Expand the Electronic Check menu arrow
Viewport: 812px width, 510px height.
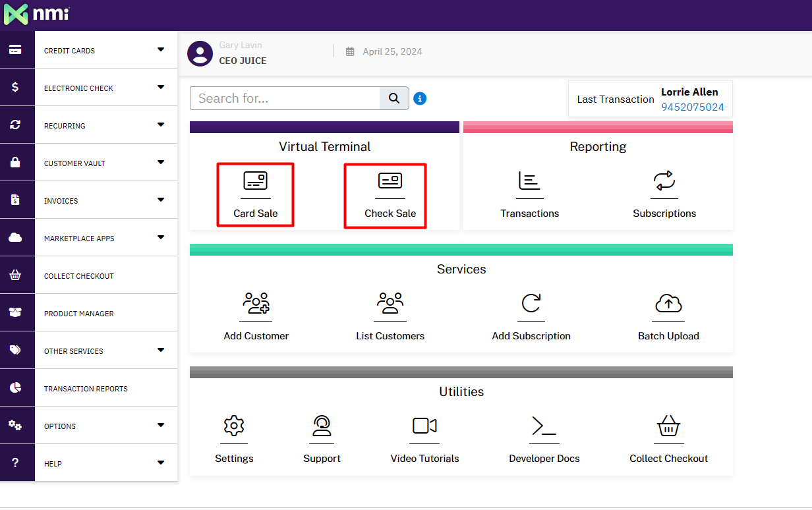(x=161, y=87)
